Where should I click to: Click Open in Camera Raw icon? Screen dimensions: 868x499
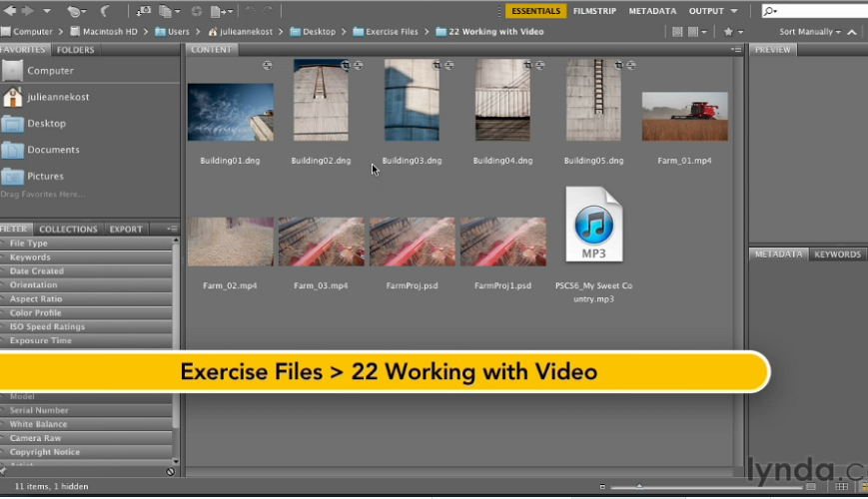pos(197,11)
